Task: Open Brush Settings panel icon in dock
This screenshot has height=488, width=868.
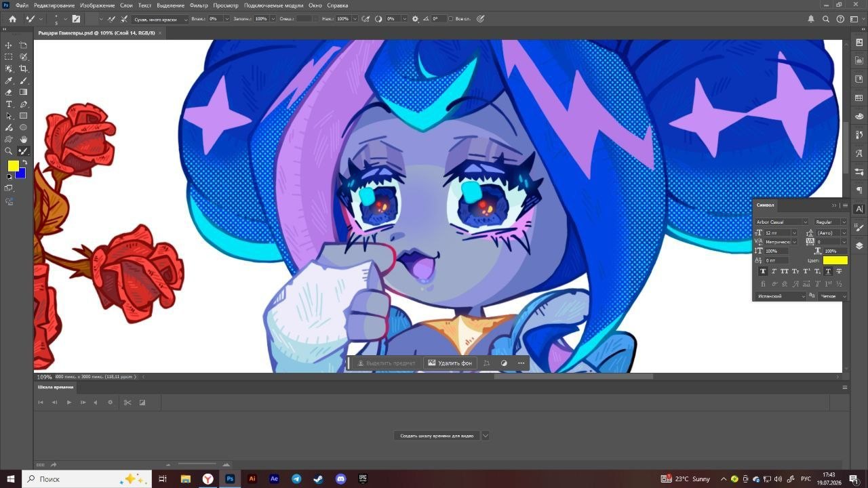Action: point(859,228)
